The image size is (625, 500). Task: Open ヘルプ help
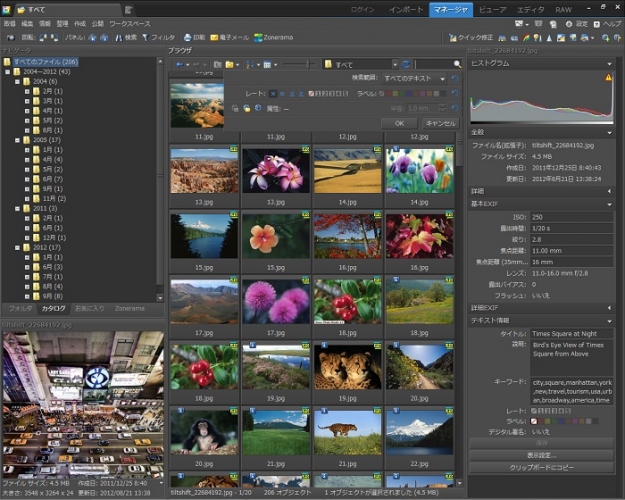point(607,24)
